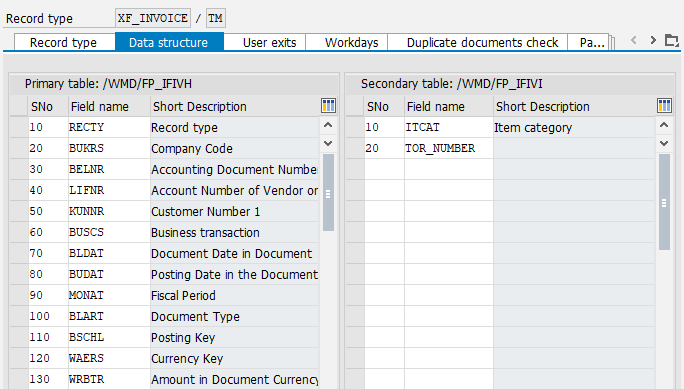The width and height of the screenshot is (684, 389).
Task: Select the Data structure tab
Action: 169,42
